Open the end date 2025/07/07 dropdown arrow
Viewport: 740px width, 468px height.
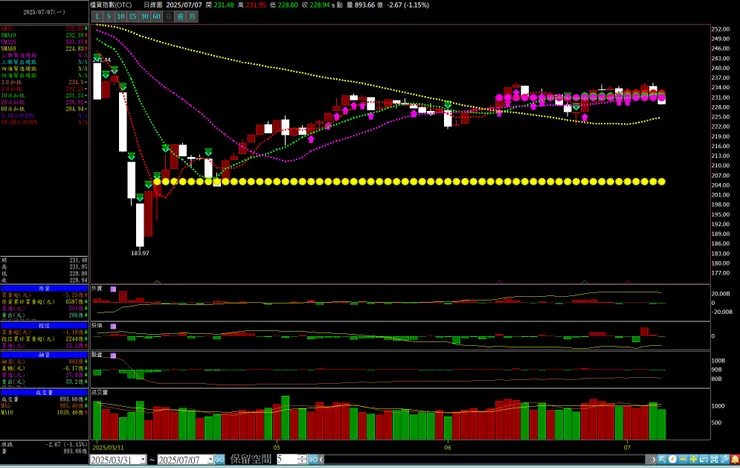tap(210, 460)
